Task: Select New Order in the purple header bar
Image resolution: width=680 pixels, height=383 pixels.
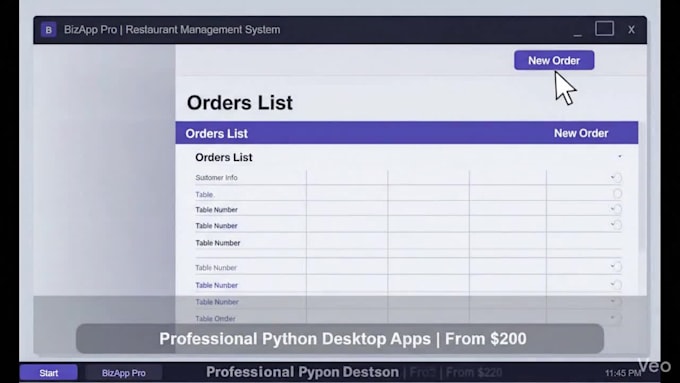Action: point(581,133)
